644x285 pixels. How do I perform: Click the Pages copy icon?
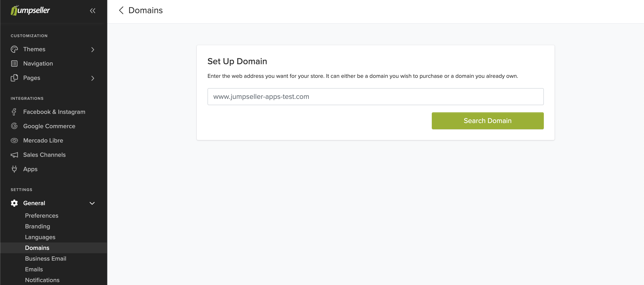(14, 78)
